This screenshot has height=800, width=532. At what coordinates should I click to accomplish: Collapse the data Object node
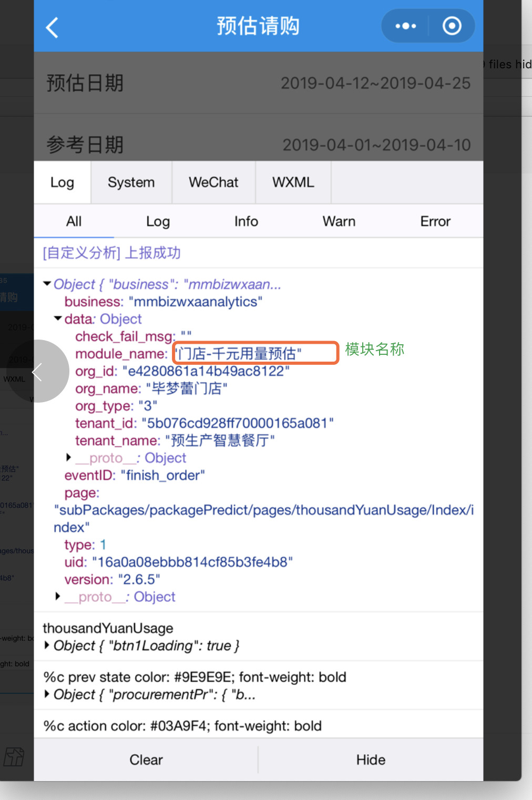tap(58, 319)
